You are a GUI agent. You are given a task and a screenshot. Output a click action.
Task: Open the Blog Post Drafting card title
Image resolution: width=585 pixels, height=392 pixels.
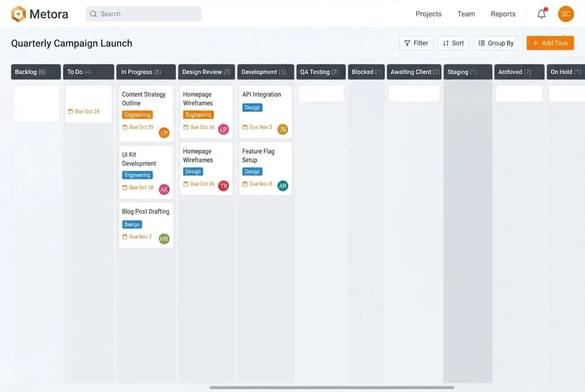pyautogui.click(x=146, y=211)
